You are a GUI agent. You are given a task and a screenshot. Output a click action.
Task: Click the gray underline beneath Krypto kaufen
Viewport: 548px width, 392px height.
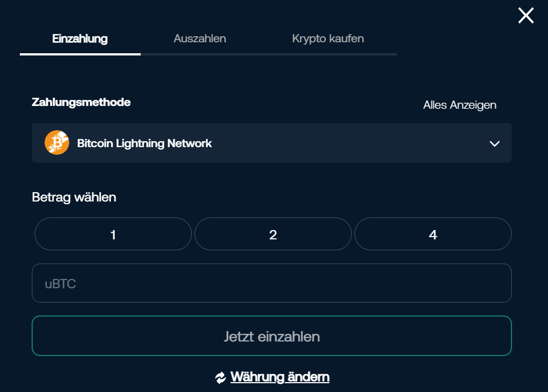[x=328, y=54]
